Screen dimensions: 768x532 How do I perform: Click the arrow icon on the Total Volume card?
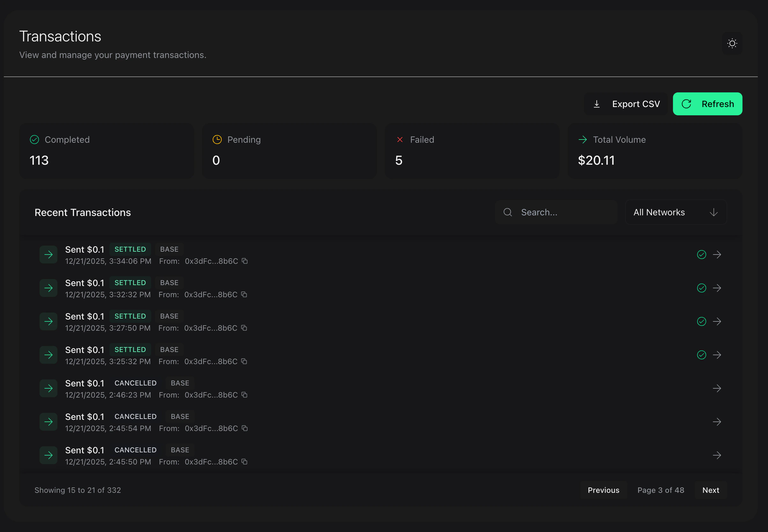click(582, 139)
